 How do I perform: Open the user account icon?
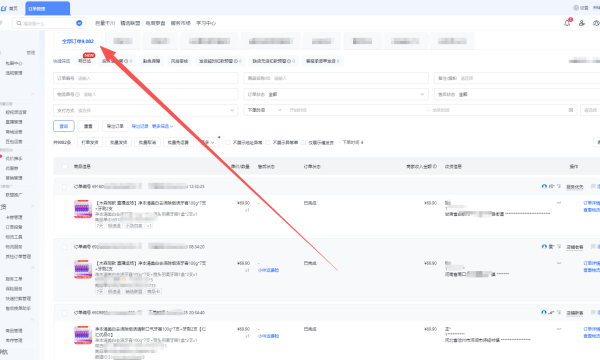[x=582, y=23]
